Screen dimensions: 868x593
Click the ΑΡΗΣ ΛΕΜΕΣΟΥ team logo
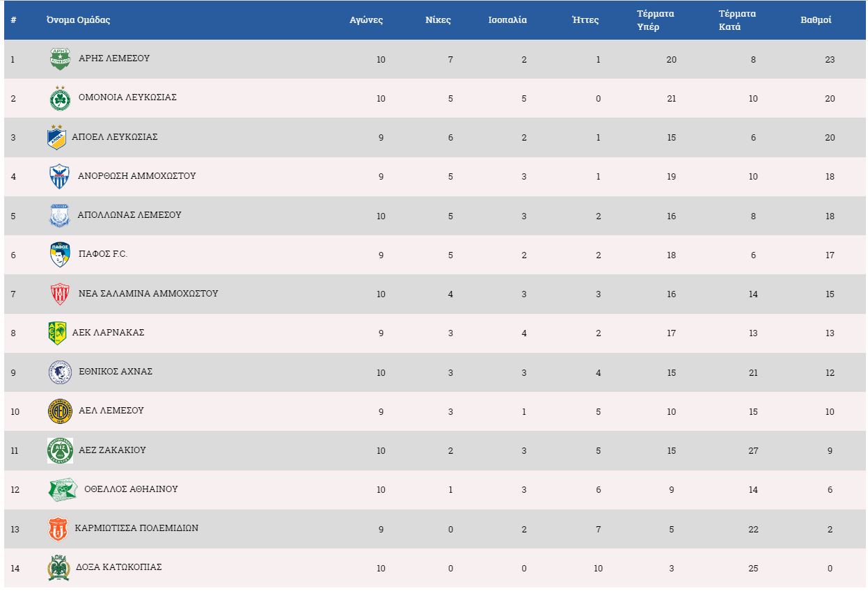tap(61, 59)
